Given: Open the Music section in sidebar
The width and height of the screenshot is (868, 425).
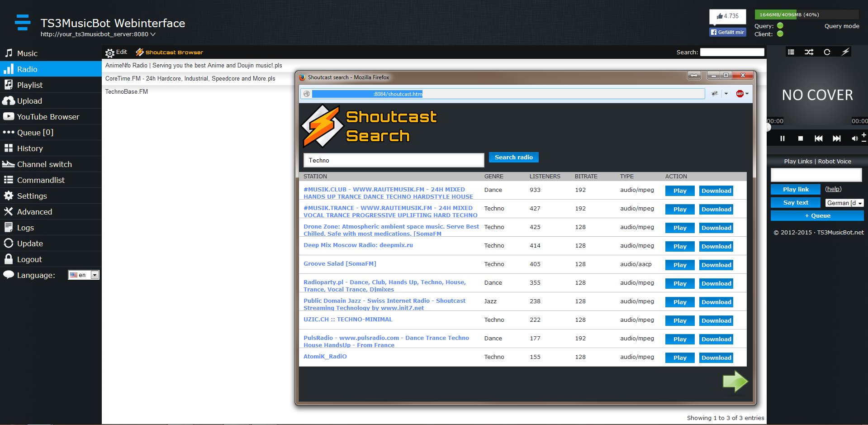Looking at the screenshot, I should point(51,53).
